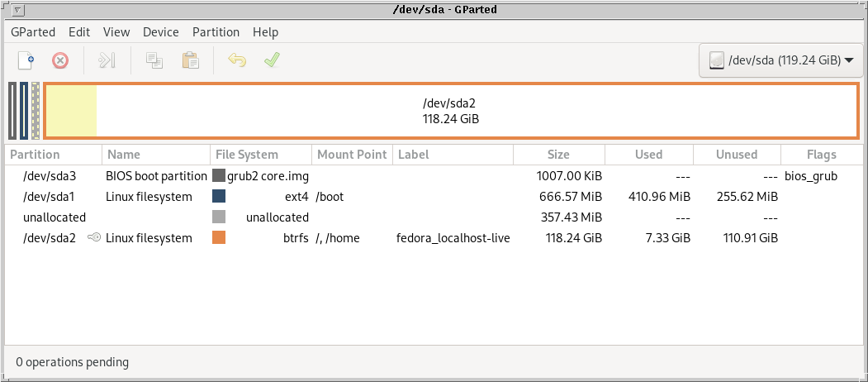Click the Delete partition icon

pos(60,60)
